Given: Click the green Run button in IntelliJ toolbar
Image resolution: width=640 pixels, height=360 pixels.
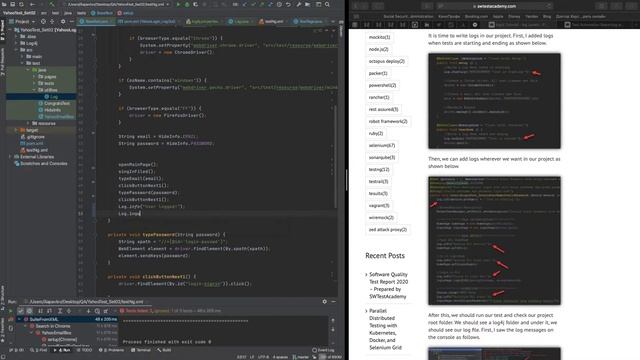Looking at the screenshot, I should (178, 4).
